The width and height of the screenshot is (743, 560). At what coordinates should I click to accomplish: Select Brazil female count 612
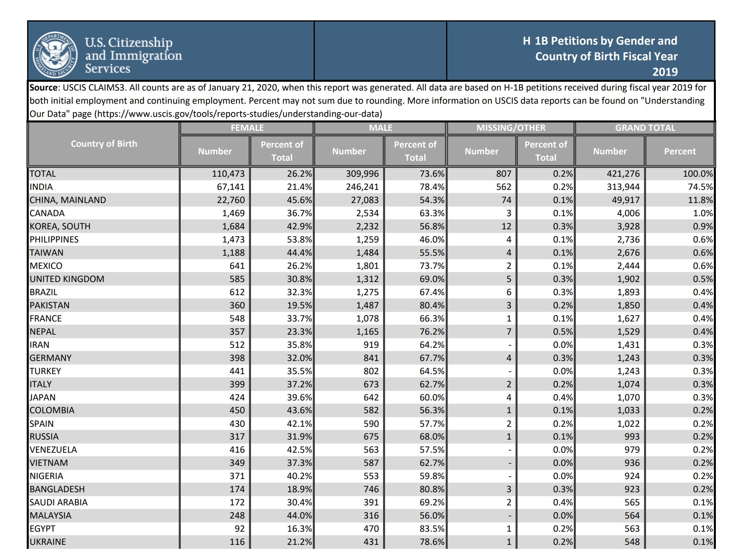coord(237,292)
